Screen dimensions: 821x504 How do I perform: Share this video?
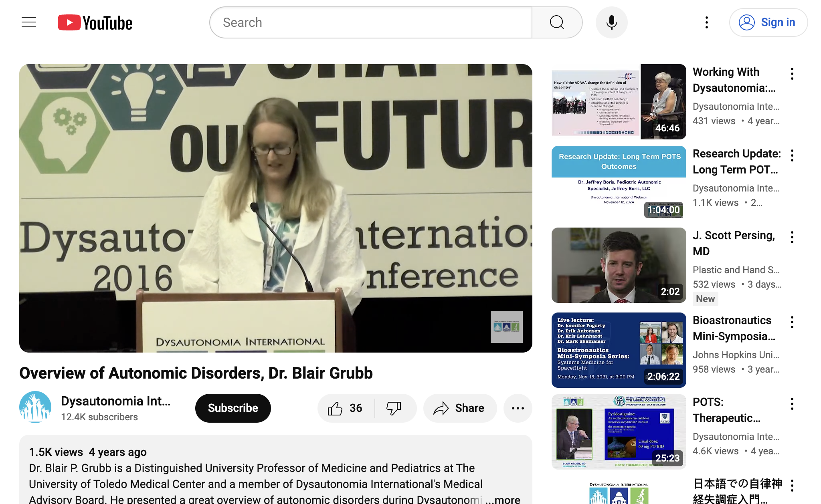point(460,408)
